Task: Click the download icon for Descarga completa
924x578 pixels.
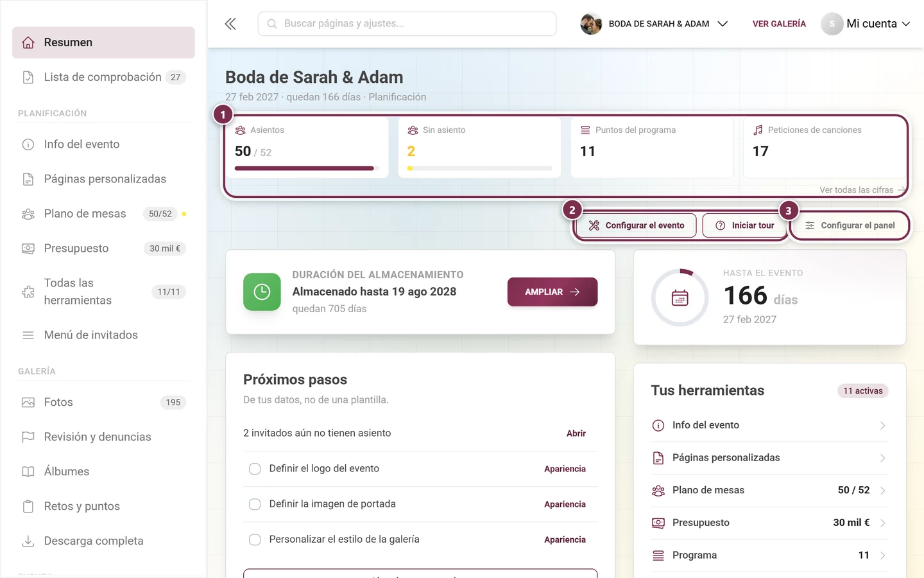Action: coord(28,541)
